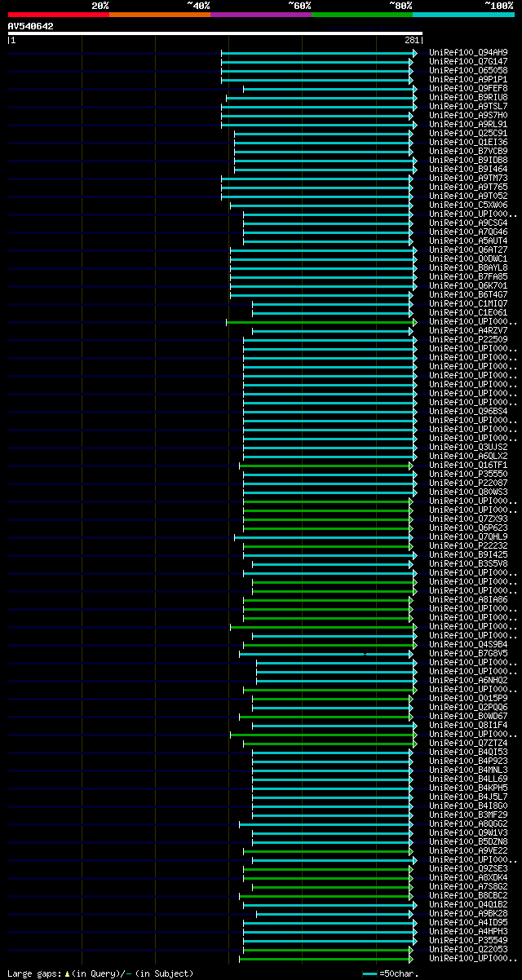Open hit UniRef100_Q94AH9
522x980 pixels.
coord(468,52)
